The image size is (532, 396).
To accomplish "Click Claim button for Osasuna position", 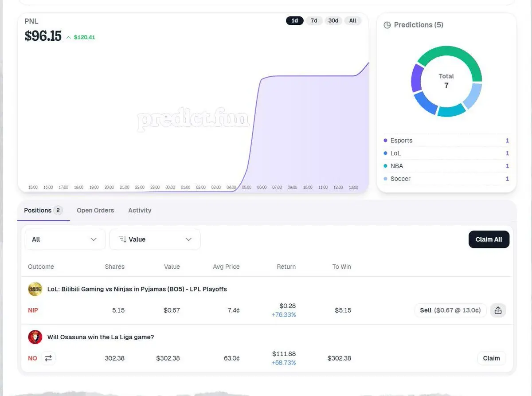I will (491, 358).
